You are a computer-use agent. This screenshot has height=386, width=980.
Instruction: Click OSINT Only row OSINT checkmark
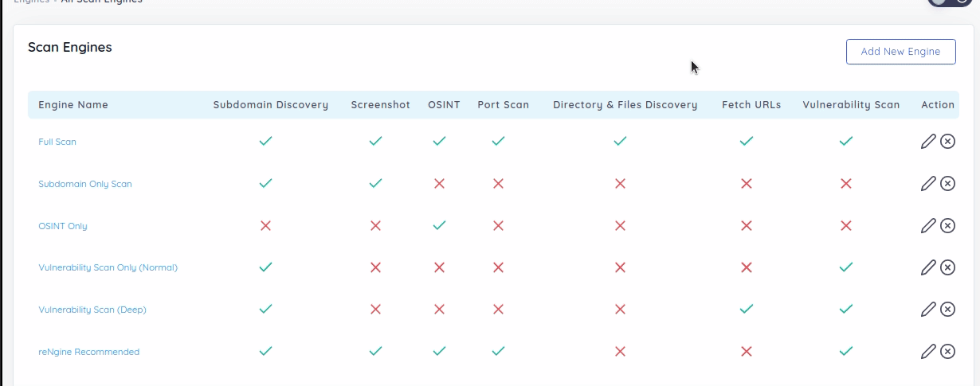439,226
